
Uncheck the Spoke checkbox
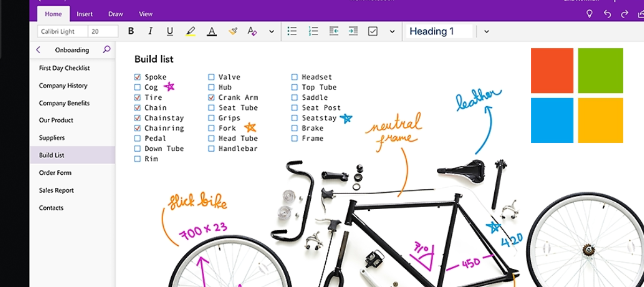click(137, 77)
